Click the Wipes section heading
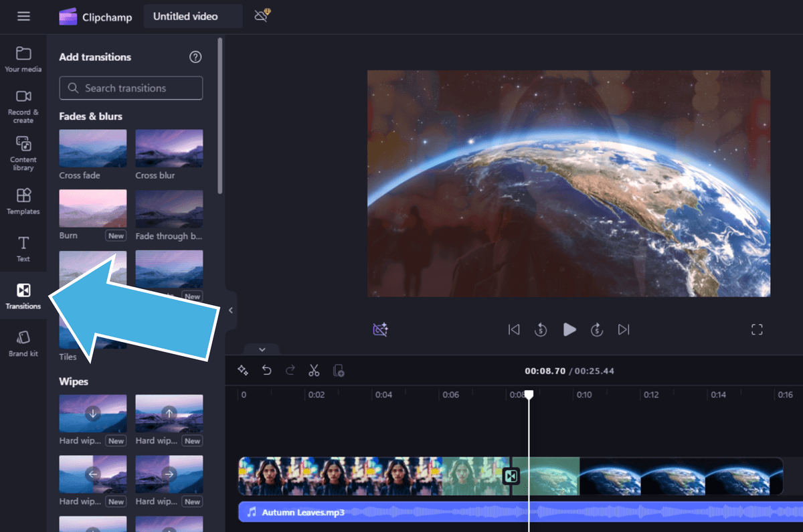803x532 pixels. coord(74,381)
